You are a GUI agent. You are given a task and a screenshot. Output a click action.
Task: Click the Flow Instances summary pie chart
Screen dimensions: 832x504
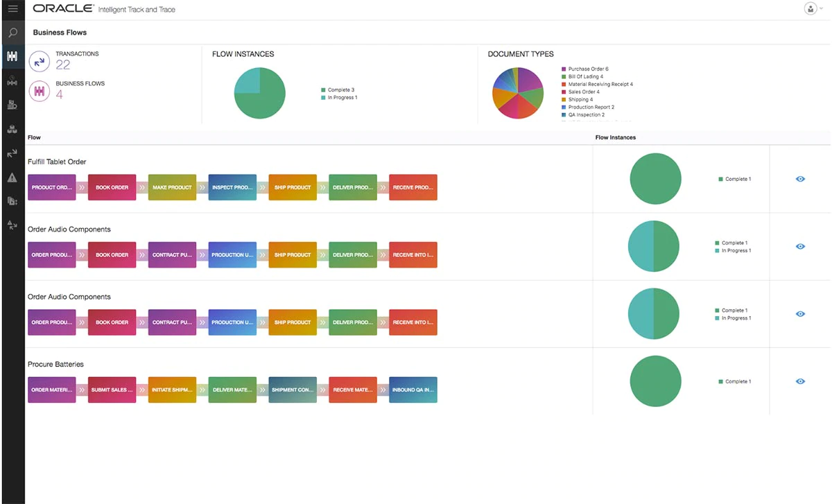260,94
